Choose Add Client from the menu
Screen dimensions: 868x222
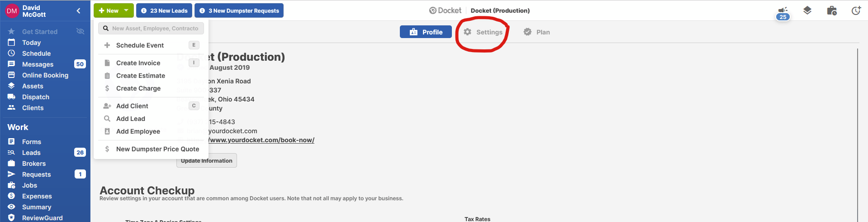[x=151, y=106]
